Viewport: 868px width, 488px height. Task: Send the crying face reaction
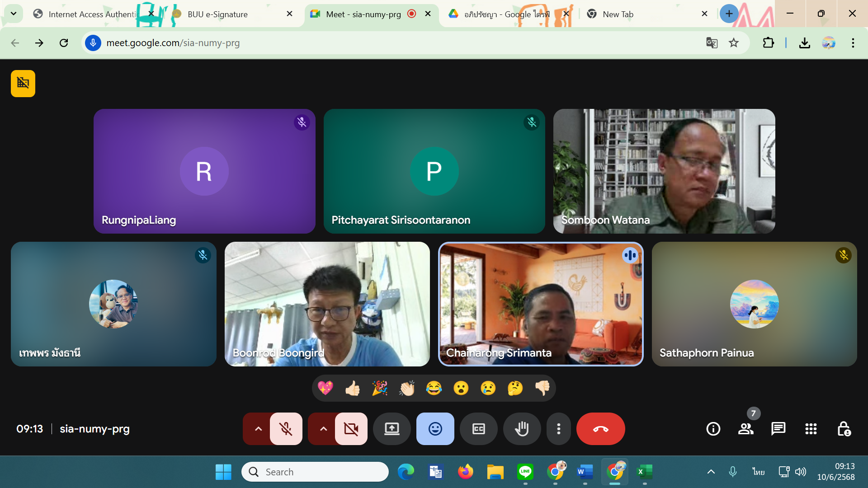pos(488,388)
